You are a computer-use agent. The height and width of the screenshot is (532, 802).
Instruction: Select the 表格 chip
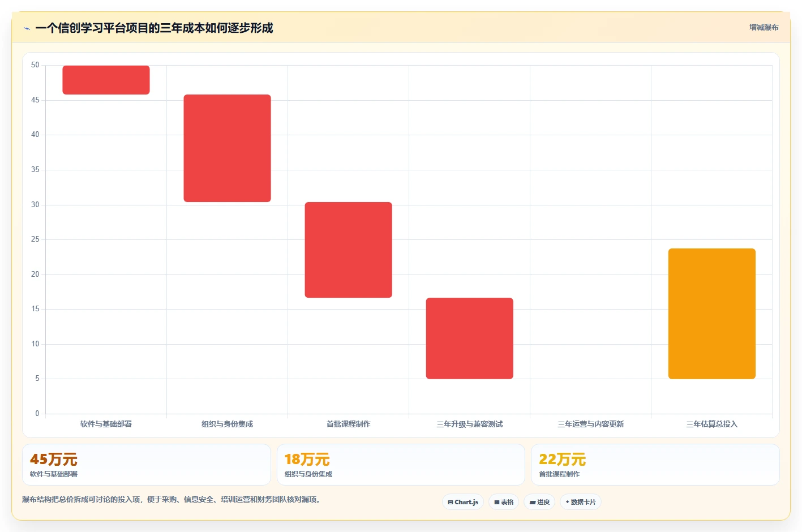[x=504, y=502]
